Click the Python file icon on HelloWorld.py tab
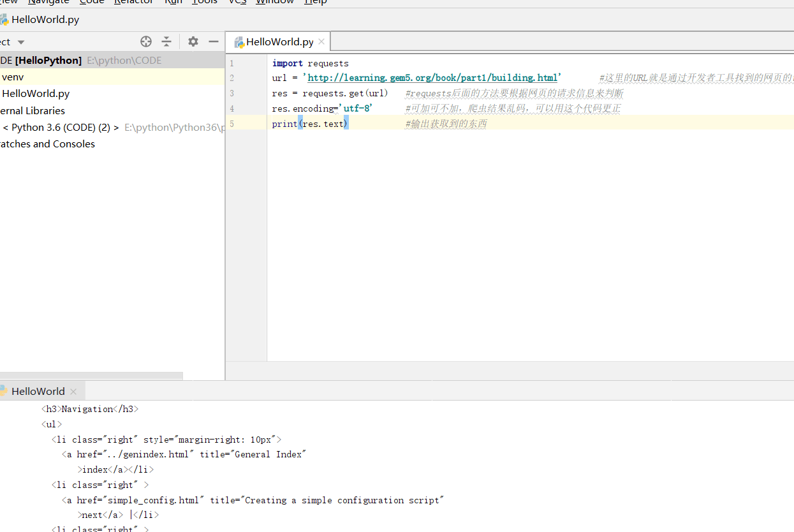This screenshot has height=532, width=794. click(239, 41)
